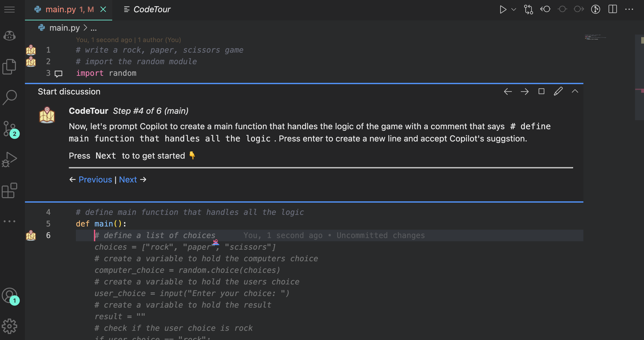
Task: Open the Extensions view
Action: pyautogui.click(x=9, y=190)
